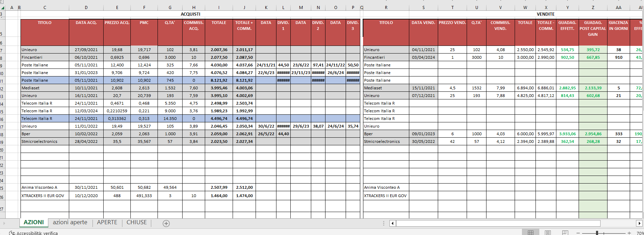Select column G header

click(170, 7)
